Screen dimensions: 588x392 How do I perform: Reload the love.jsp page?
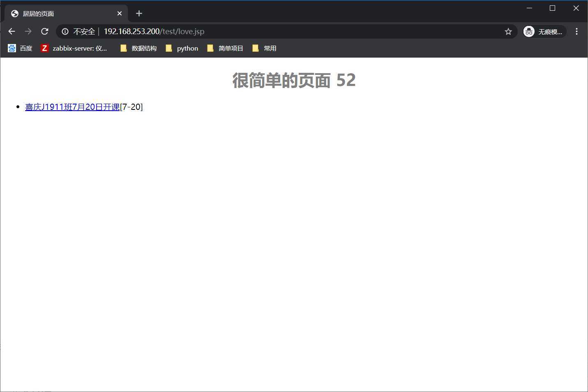point(45,31)
